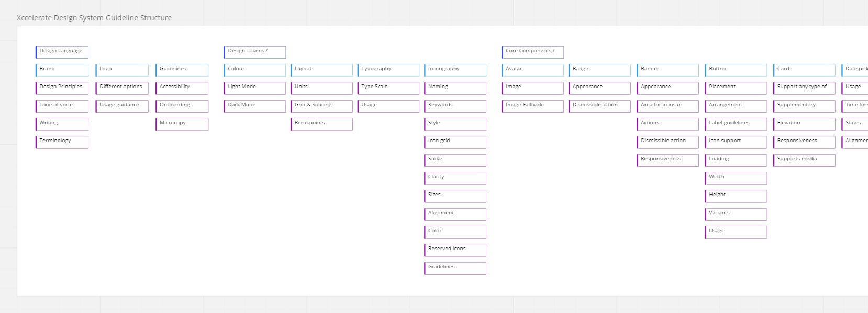
Task: Click the Type Scale card
Action: [388, 88]
